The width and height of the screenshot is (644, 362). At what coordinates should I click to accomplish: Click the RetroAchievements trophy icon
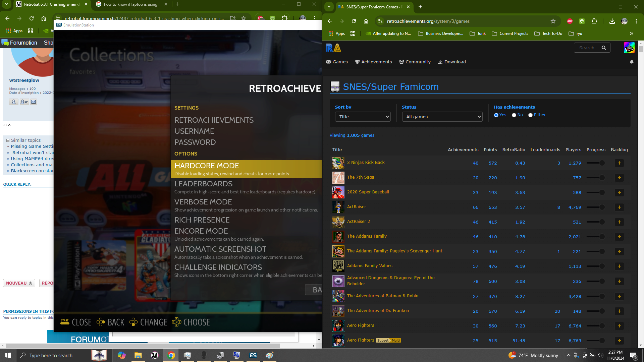tap(357, 61)
